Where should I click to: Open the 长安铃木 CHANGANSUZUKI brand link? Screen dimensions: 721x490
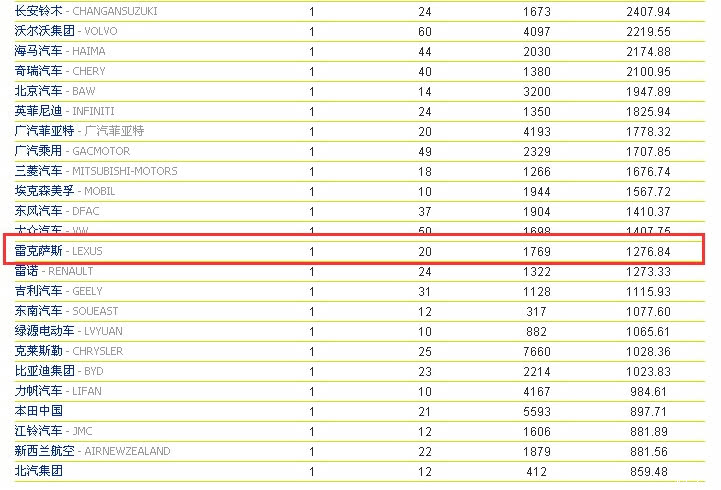86,11
